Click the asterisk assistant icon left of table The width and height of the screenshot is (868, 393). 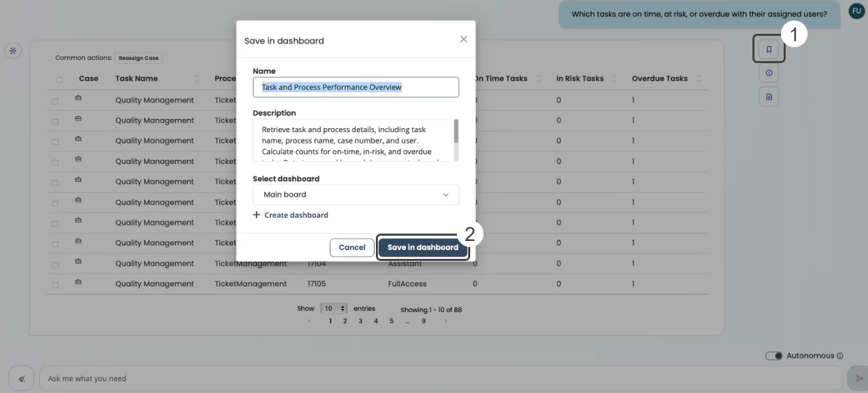13,50
